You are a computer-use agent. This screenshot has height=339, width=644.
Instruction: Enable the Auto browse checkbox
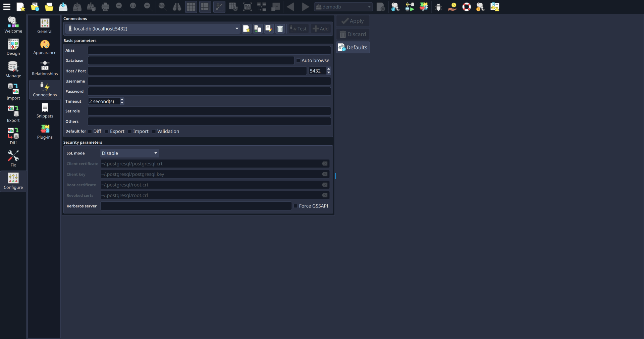pos(298,60)
